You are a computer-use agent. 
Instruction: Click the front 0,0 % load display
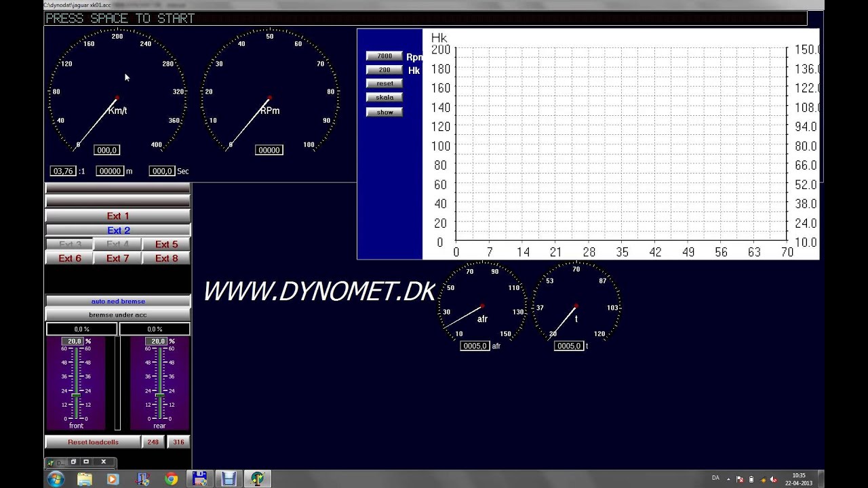tap(81, 329)
